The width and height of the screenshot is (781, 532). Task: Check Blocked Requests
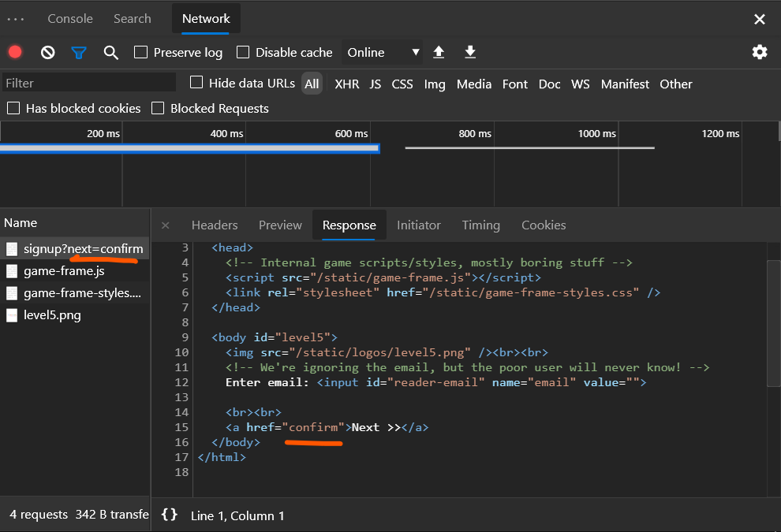click(x=158, y=108)
